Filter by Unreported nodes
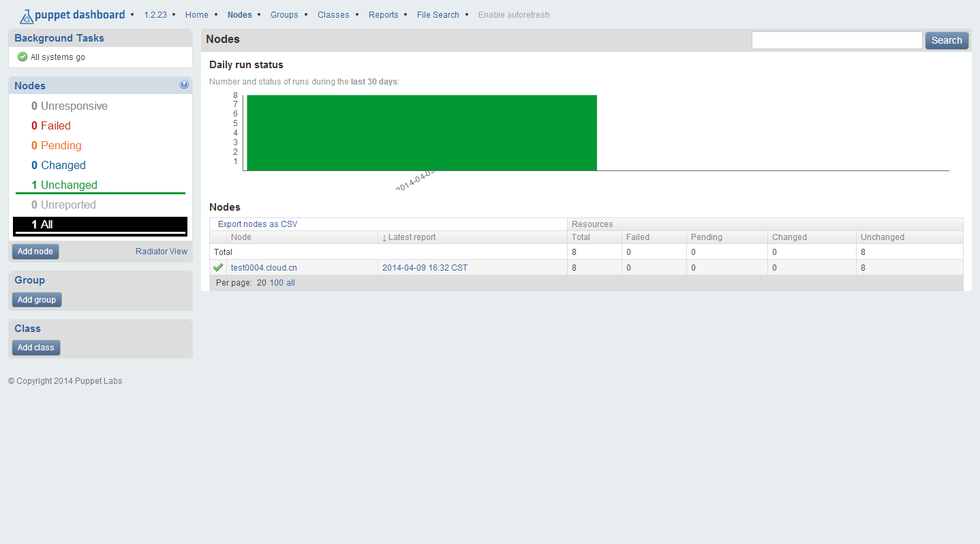The image size is (980, 544). pos(63,205)
